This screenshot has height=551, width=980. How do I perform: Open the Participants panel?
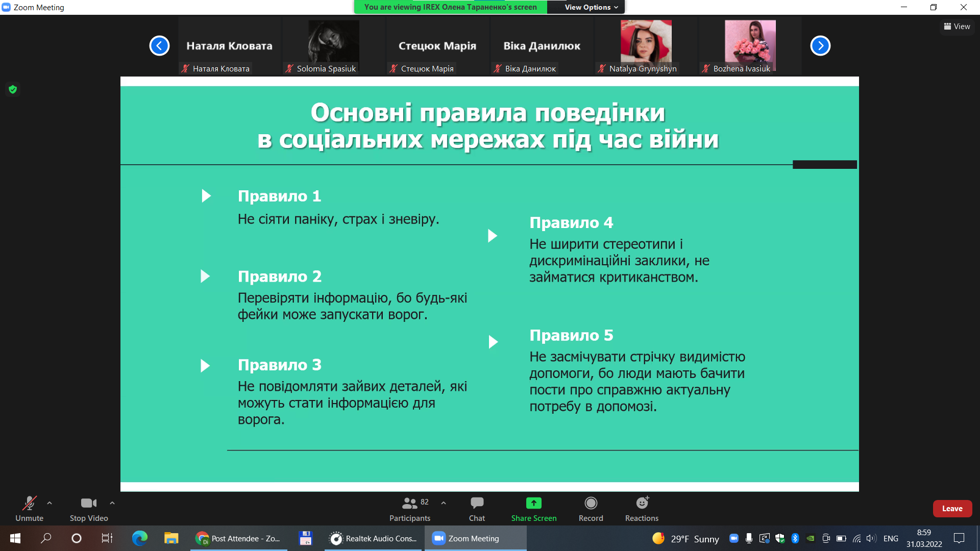coord(410,509)
